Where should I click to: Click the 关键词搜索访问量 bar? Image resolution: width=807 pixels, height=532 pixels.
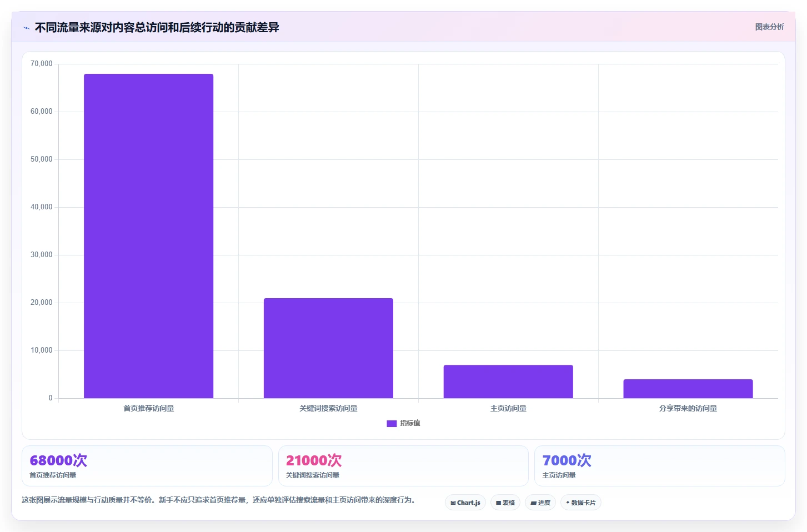pyautogui.click(x=328, y=348)
